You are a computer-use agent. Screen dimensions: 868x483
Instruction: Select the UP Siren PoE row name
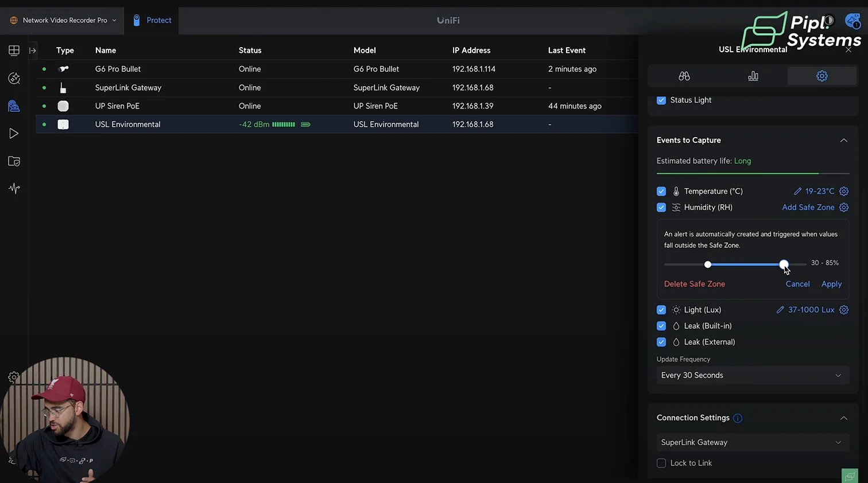click(117, 106)
